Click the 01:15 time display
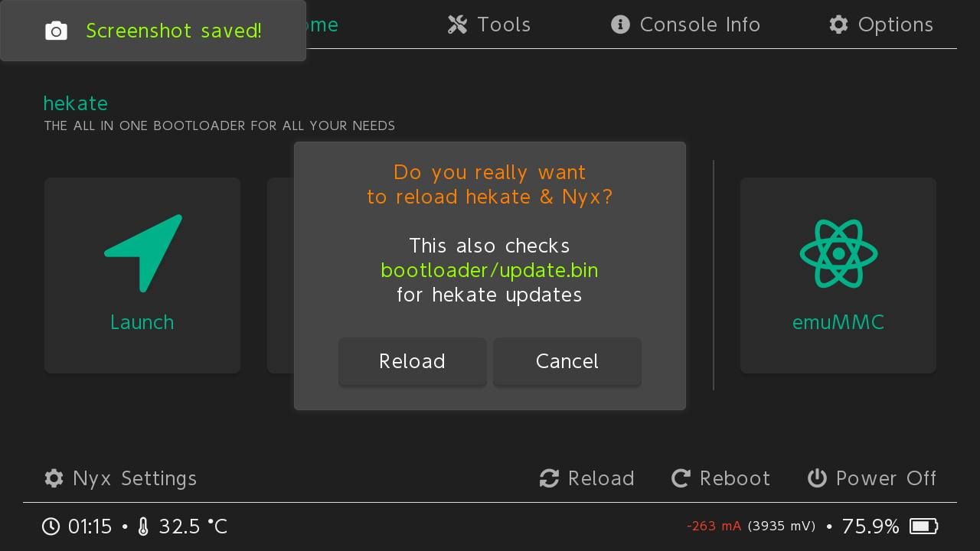This screenshot has width=980, height=551. click(90, 527)
